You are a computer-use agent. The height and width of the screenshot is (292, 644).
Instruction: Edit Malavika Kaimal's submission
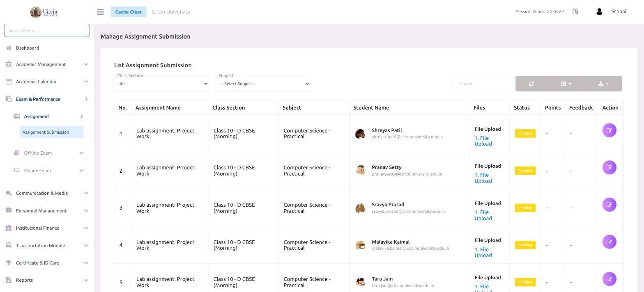point(609,242)
